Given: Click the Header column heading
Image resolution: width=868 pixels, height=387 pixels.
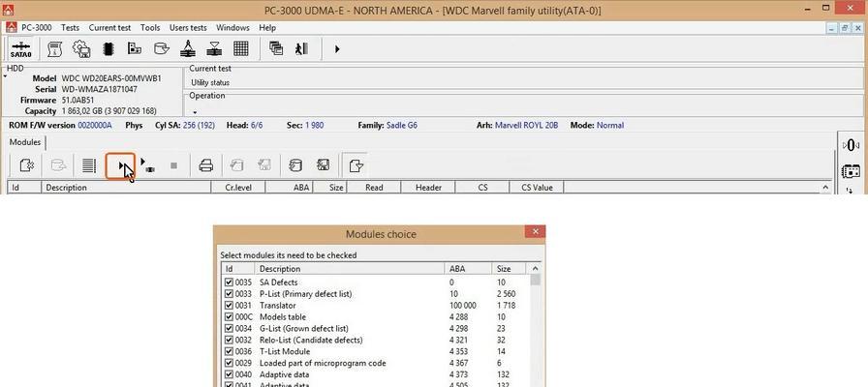Looking at the screenshot, I should click(x=428, y=188).
